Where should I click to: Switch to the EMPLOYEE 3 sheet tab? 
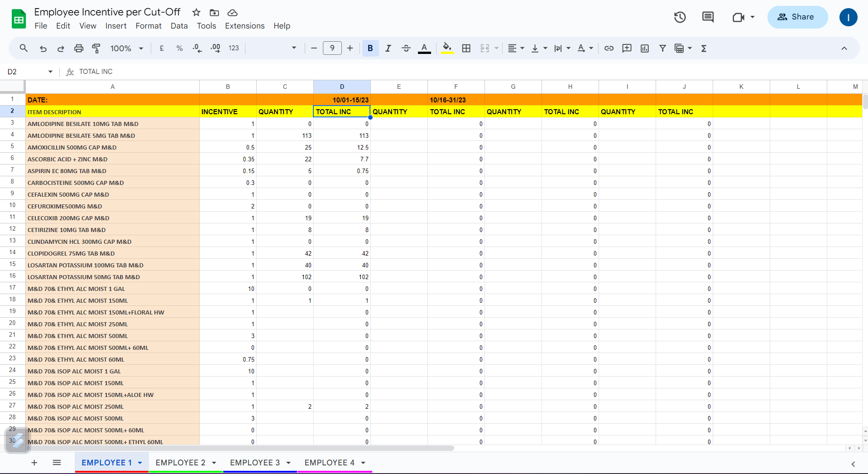pyautogui.click(x=255, y=463)
